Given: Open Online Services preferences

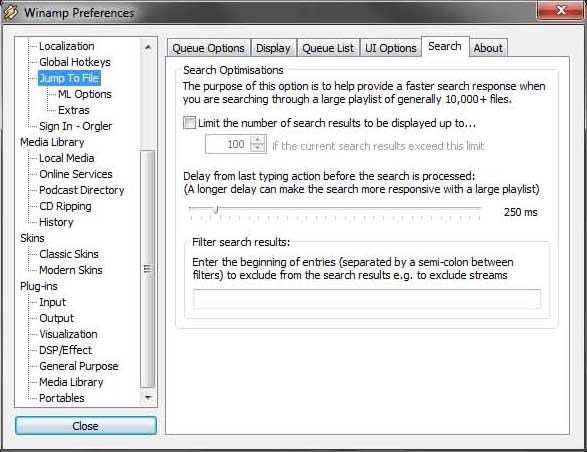Looking at the screenshot, I should 76,174.
